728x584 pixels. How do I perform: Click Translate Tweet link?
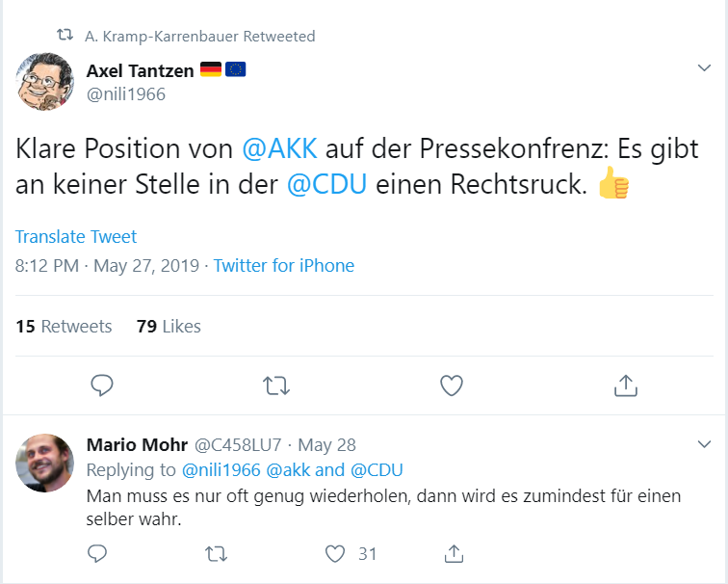[x=76, y=237]
